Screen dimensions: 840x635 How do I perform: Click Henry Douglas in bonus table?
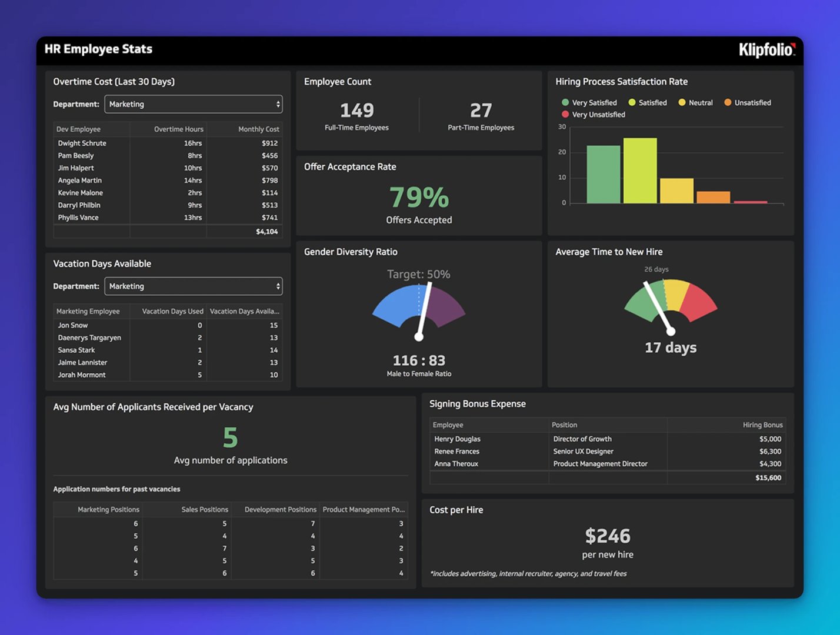(x=458, y=439)
